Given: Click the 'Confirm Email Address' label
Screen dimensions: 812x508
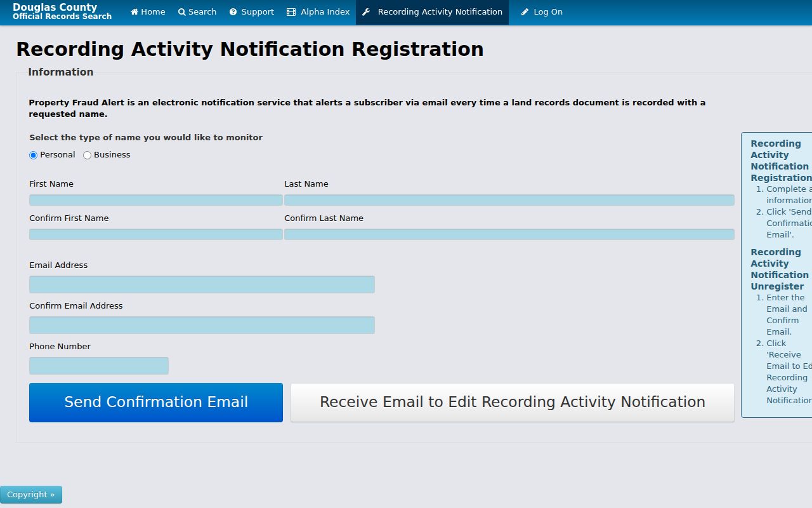Looking at the screenshot, I should (76, 305).
